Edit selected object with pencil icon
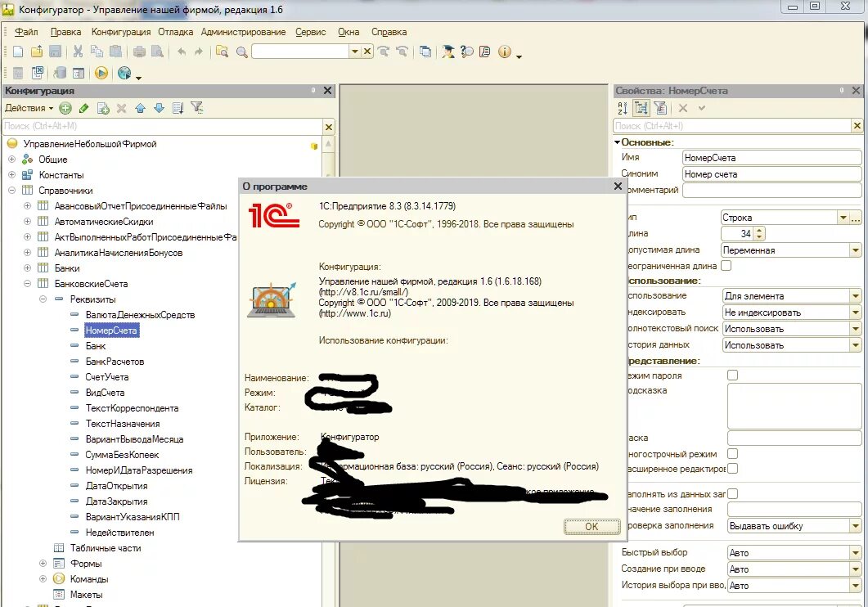868x607 pixels. tap(84, 109)
